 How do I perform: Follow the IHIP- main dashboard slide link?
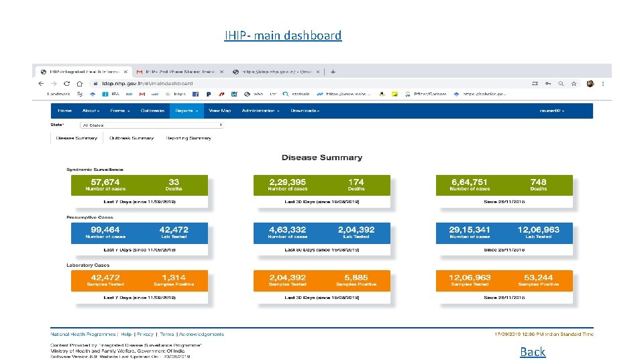(x=283, y=36)
